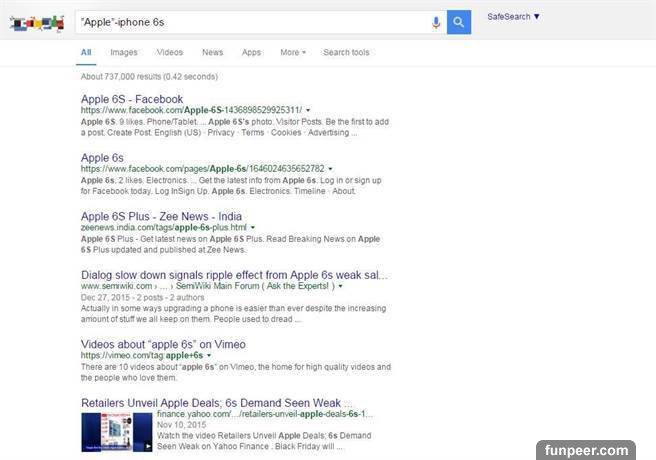The image size is (656, 460).
Task: Open the SafeSearch dropdown
Action: coord(513,17)
